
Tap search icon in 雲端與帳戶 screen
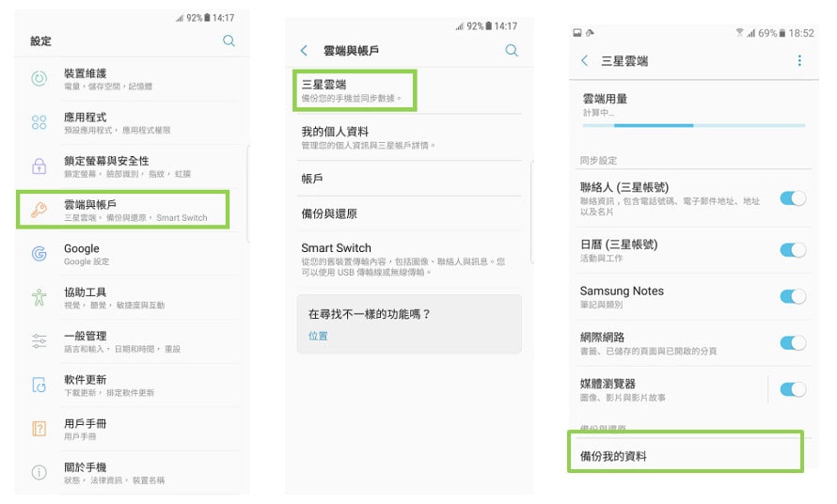(x=512, y=50)
